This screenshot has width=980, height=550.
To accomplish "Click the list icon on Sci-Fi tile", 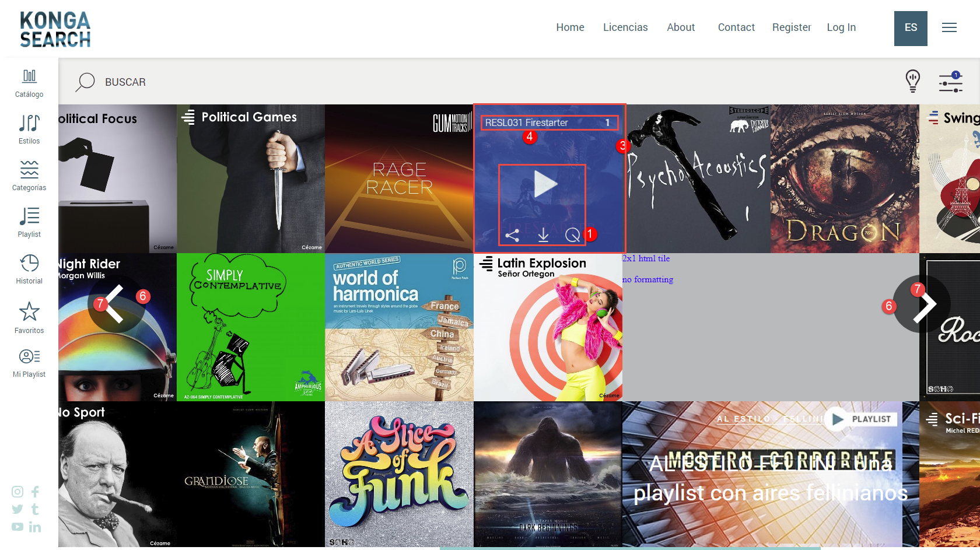I will coord(932,419).
